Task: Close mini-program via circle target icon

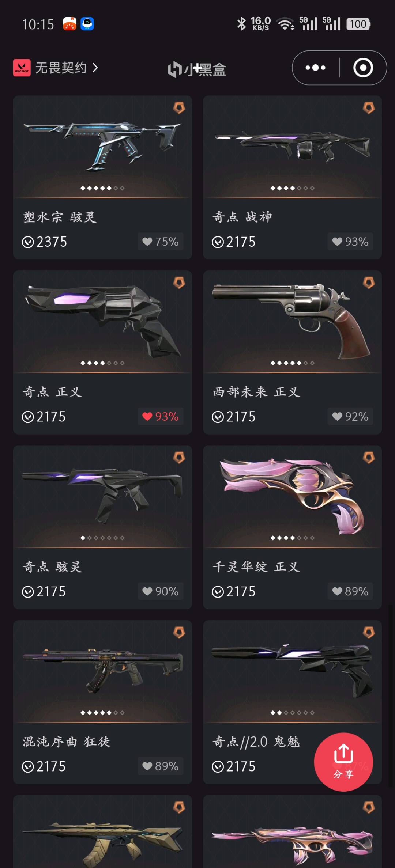Action: (x=363, y=68)
